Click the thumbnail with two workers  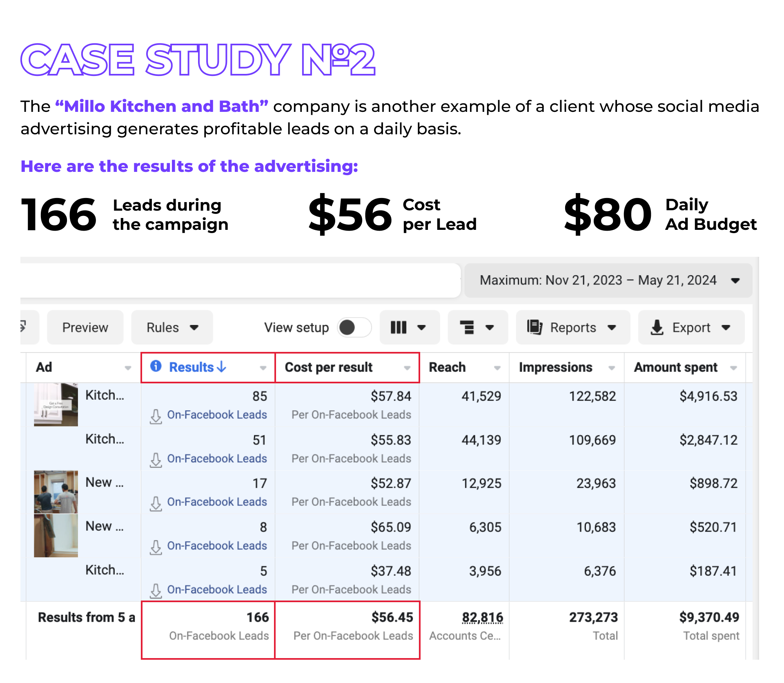(x=56, y=492)
